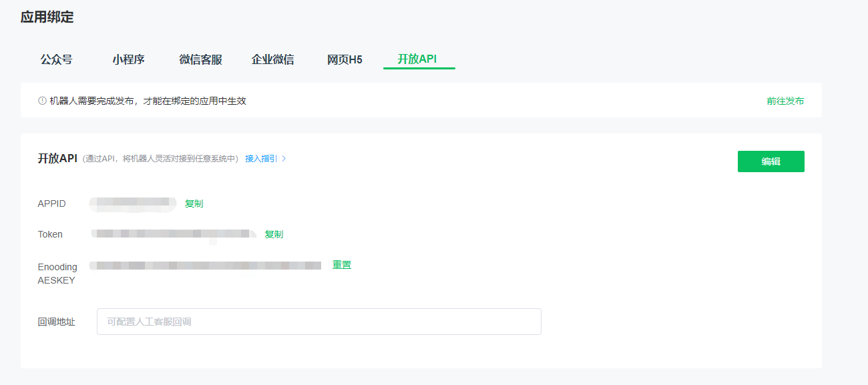The height and width of the screenshot is (385, 868).
Task: Click the 前往发布 link
Action: [x=785, y=101]
